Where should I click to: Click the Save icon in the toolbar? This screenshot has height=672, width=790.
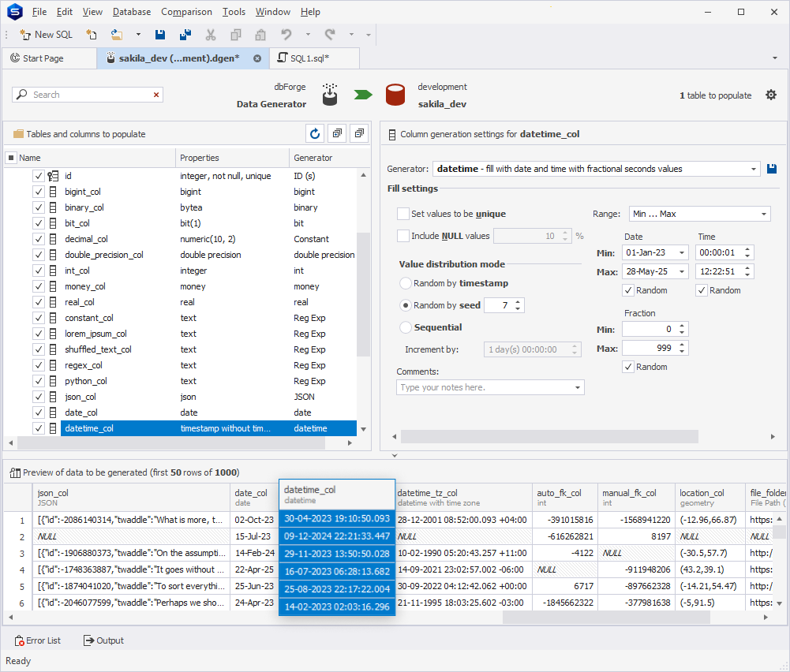point(160,35)
